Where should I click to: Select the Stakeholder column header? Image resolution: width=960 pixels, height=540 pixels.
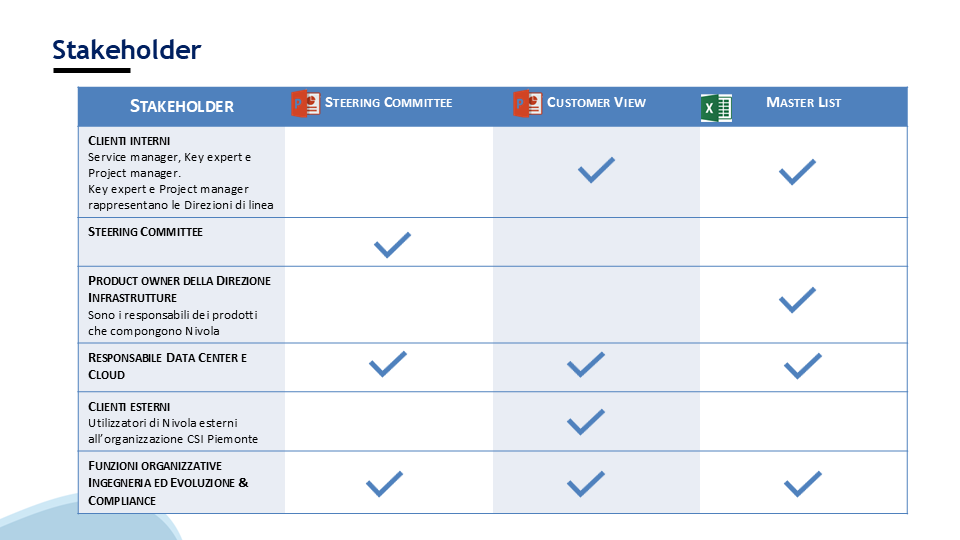click(182, 107)
